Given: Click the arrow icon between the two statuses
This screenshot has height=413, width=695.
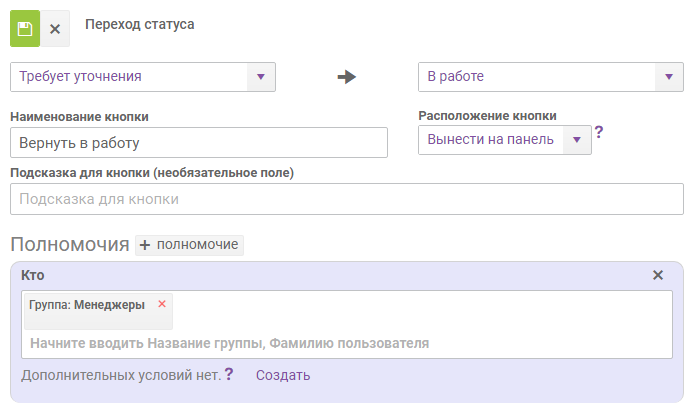Looking at the screenshot, I should [x=347, y=77].
